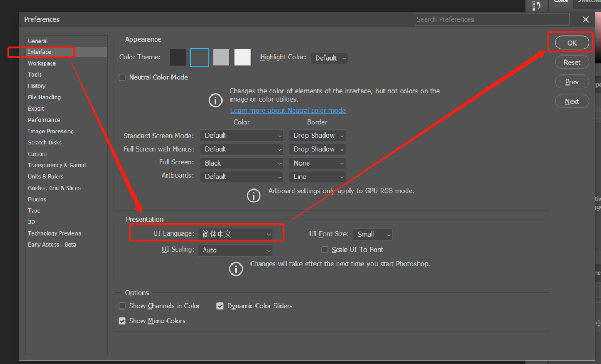Go to Performance preferences category

[x=44, y=120]
